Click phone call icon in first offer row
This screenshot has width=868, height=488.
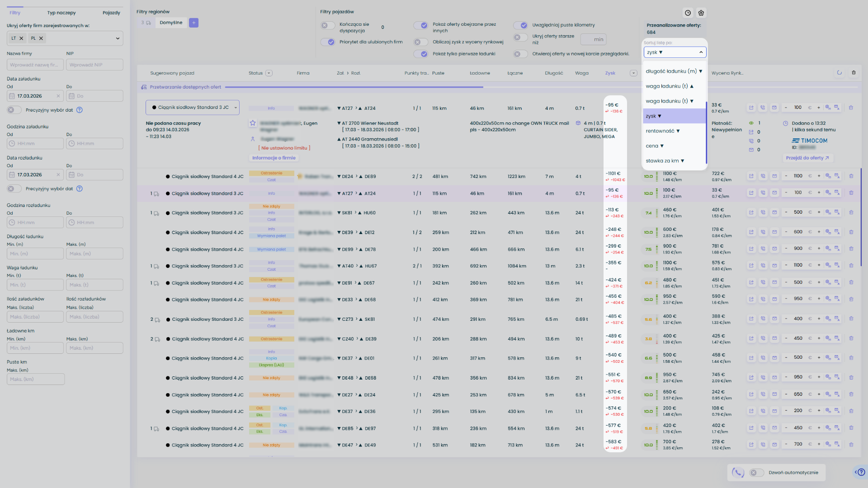[763, 108]
